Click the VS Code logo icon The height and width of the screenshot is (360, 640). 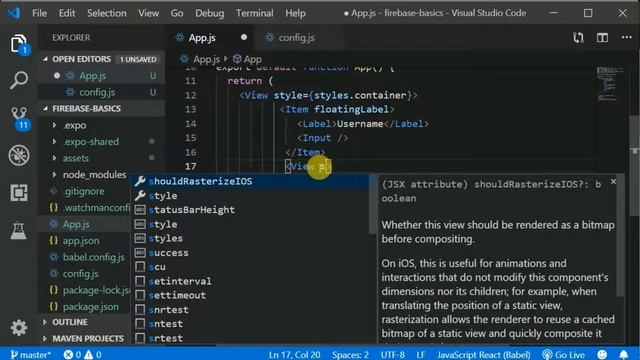(x=14, y=13)
